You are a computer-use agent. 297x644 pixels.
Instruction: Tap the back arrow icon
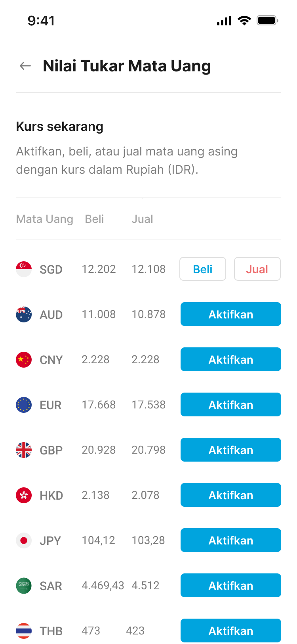tap(25, 66)
